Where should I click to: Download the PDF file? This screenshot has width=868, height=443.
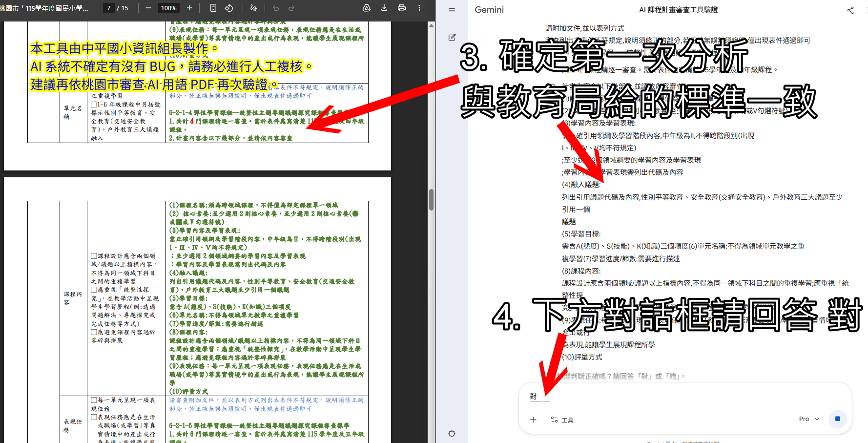384,8
